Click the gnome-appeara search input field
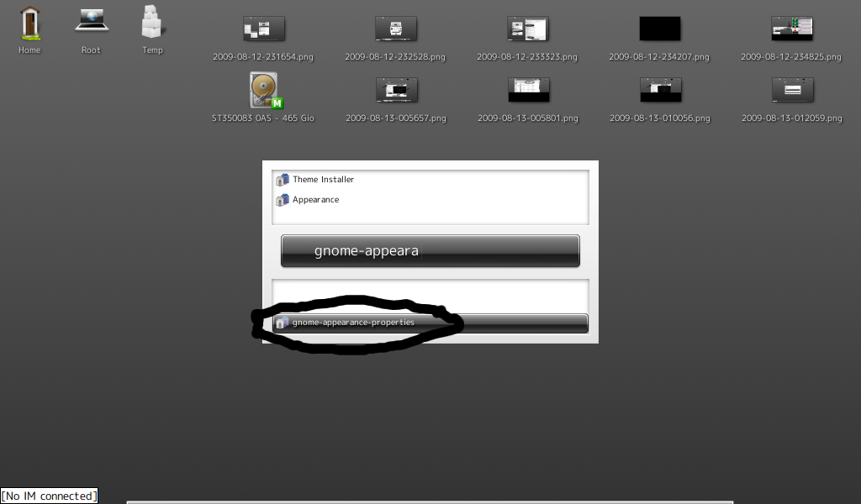Viewport: 861px width, 504px height. 430,251
